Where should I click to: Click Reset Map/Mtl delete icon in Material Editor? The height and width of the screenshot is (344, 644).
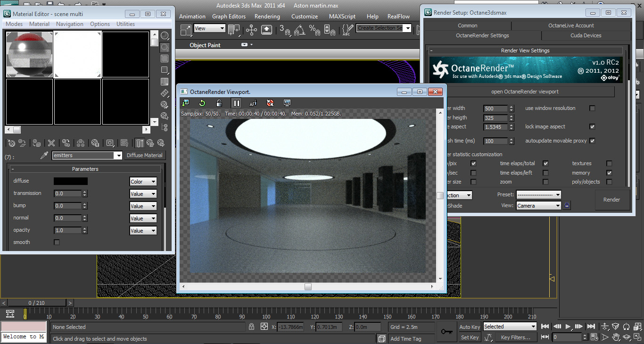tap(51, 143)
